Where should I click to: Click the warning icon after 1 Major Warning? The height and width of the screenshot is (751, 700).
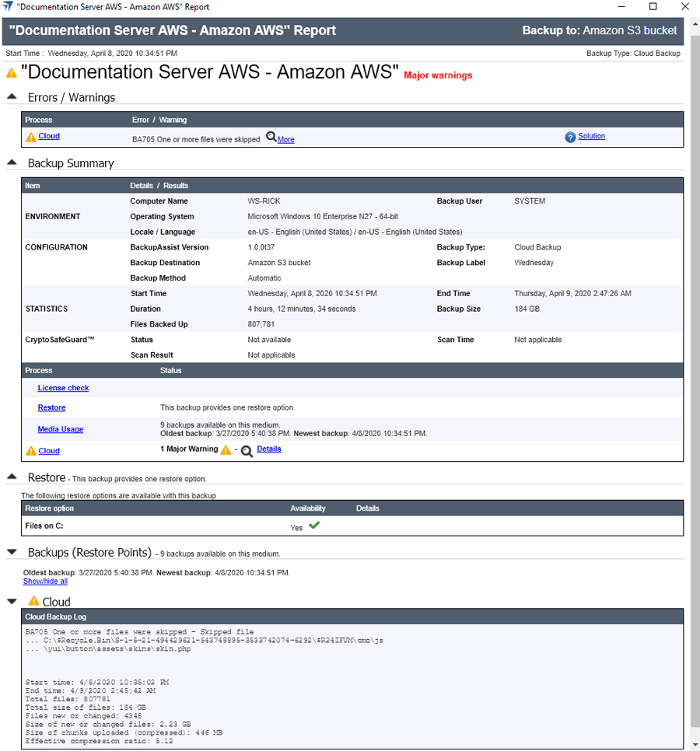pyautogui.click(x=226, y=449)
